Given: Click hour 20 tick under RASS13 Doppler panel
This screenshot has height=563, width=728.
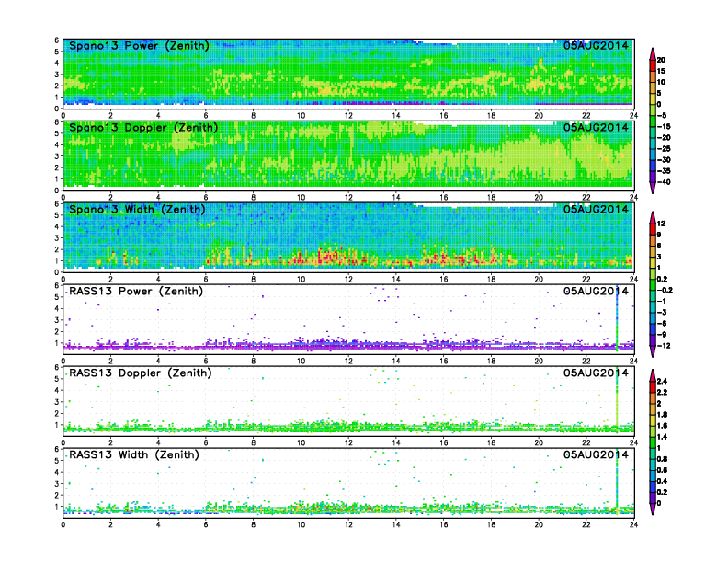Looking at the screenshot, I should click(539, 442).
